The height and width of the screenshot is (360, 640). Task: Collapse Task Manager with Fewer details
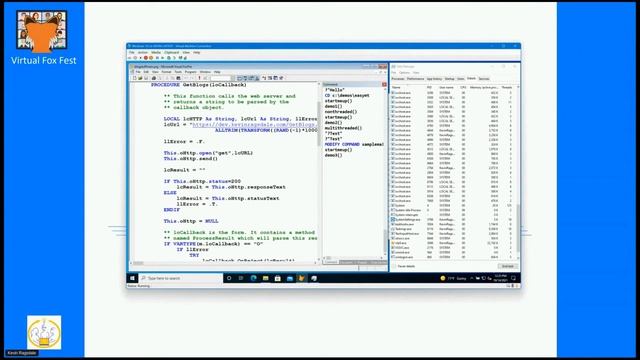pos(404,266)
